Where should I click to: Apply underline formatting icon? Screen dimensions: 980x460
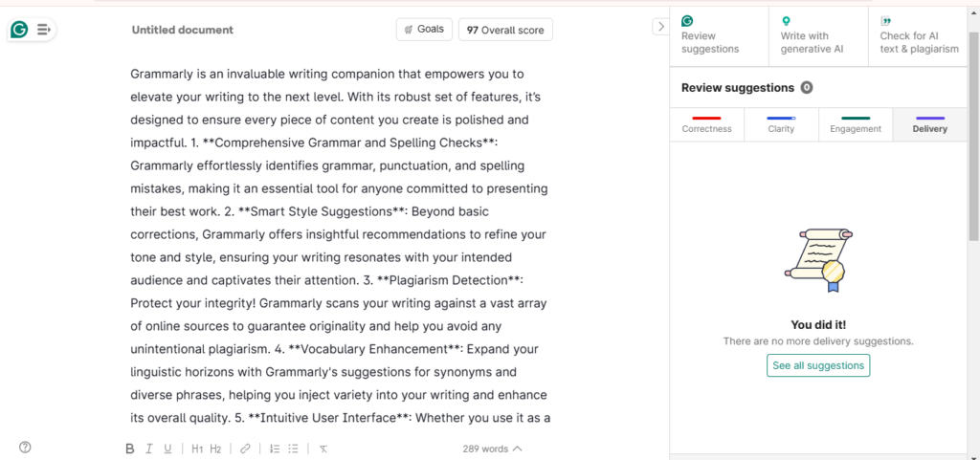click(x=167, y=449)
